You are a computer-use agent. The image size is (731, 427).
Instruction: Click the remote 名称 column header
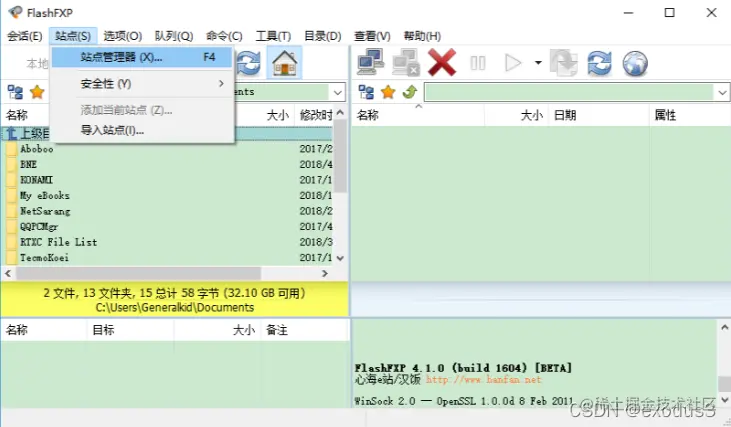point(418,115)
